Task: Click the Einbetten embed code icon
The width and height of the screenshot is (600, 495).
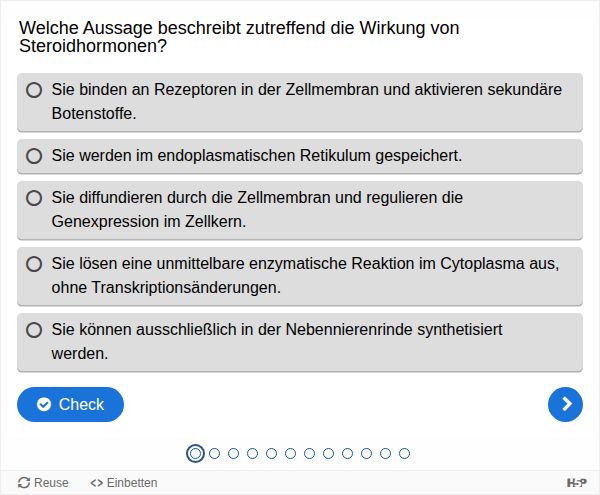Action: (x=96, y=483)
